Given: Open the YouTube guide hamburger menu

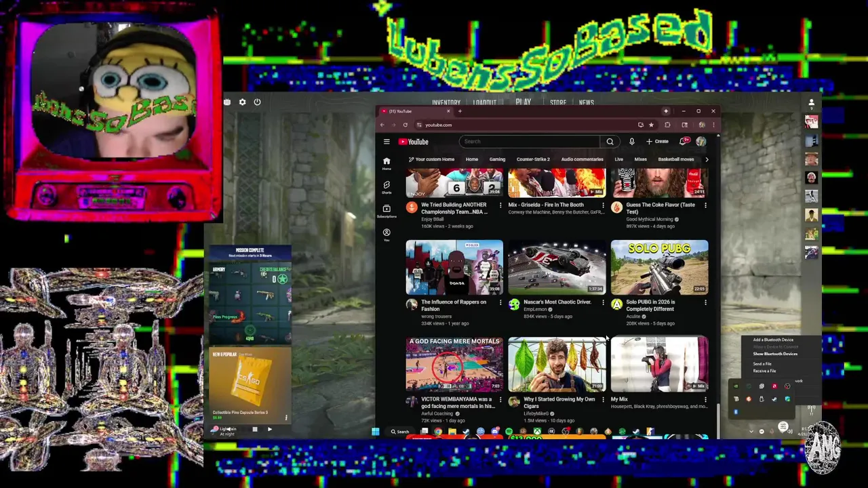Looking at the screenshot, I should click(x=387, y=142).
